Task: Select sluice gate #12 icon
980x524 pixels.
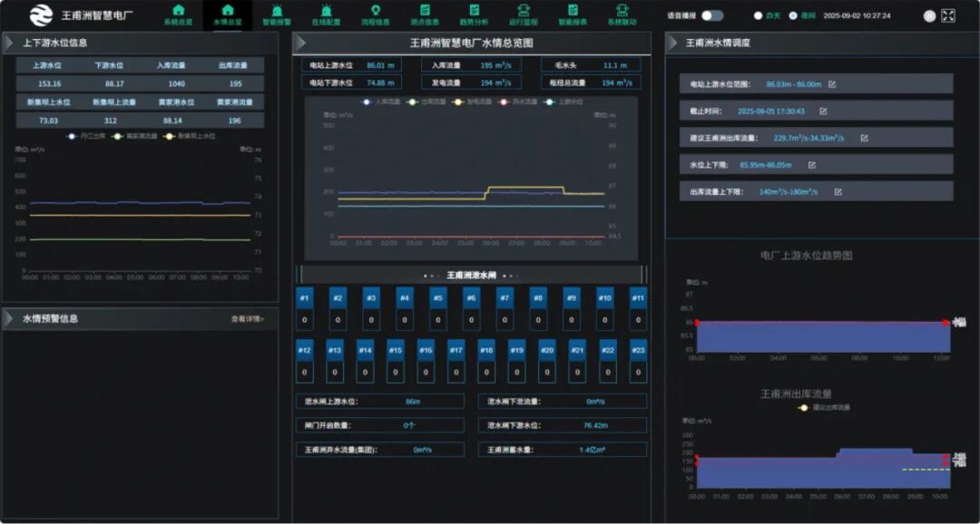Action: click(x=304, y=350)
